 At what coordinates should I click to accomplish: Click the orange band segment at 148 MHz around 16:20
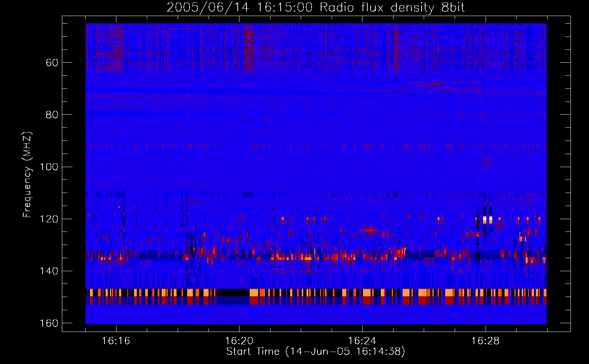(x=254, y=293)
